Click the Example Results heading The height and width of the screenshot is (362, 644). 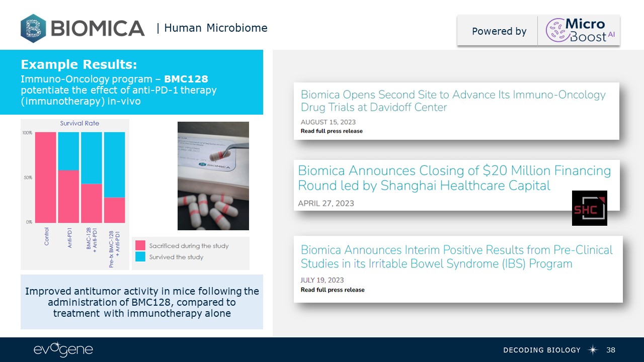tap(79, 64)
